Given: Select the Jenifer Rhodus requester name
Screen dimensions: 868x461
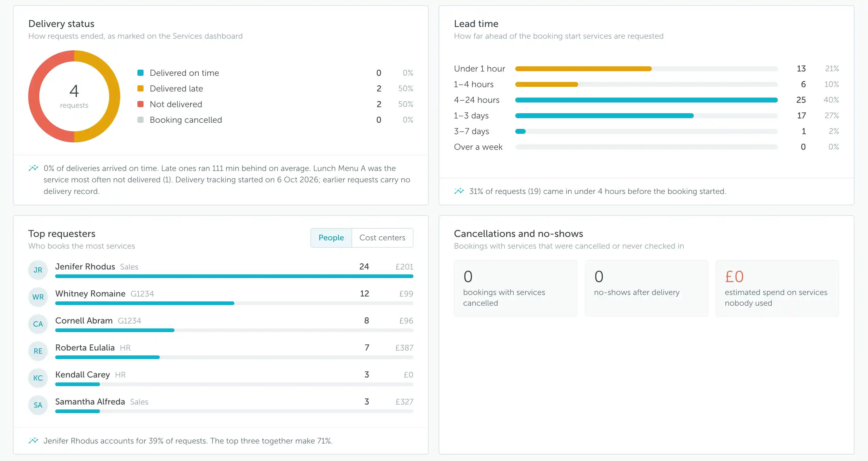Looking at the screenshot, I should pyautogui.click(x=85, y=266).
